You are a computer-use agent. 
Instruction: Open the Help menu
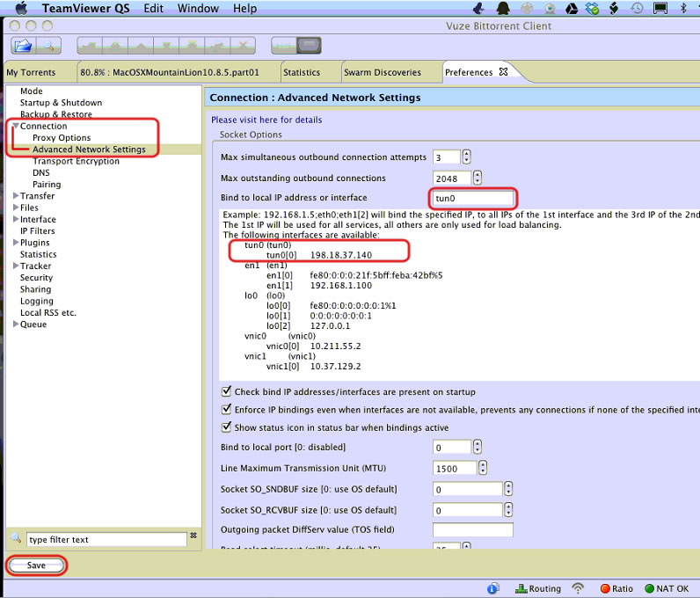[245, 8]
